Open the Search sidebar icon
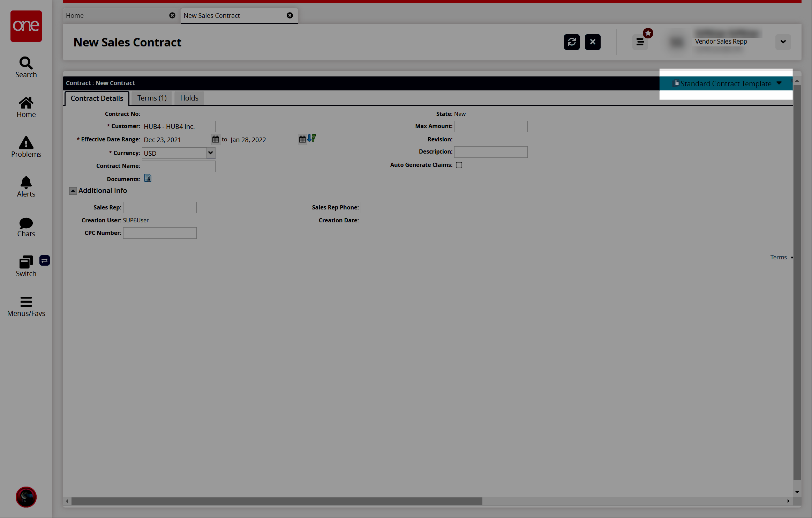Screen dimensions: 812x518 [x=26, y=67]
